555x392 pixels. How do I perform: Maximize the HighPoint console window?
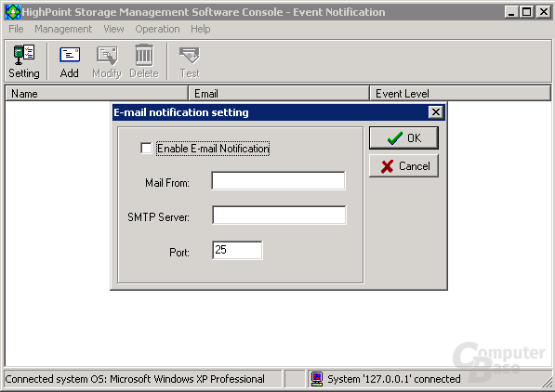point(526,12)
